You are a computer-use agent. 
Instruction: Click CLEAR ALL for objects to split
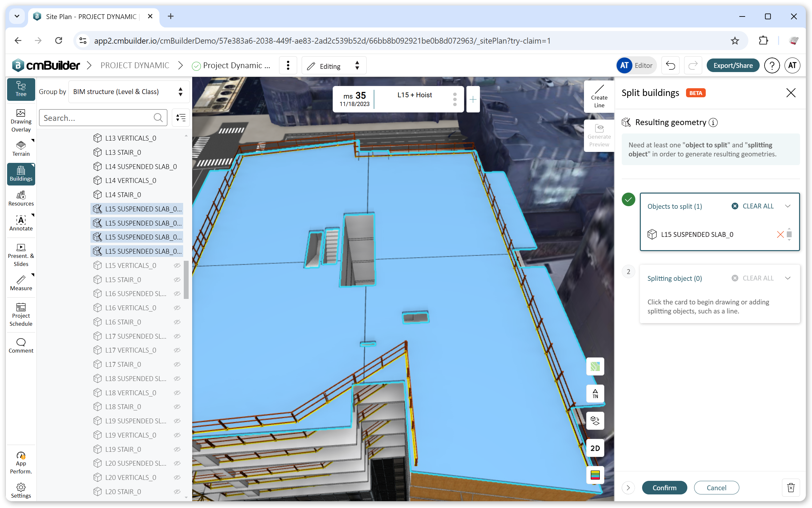pos(752,206)
